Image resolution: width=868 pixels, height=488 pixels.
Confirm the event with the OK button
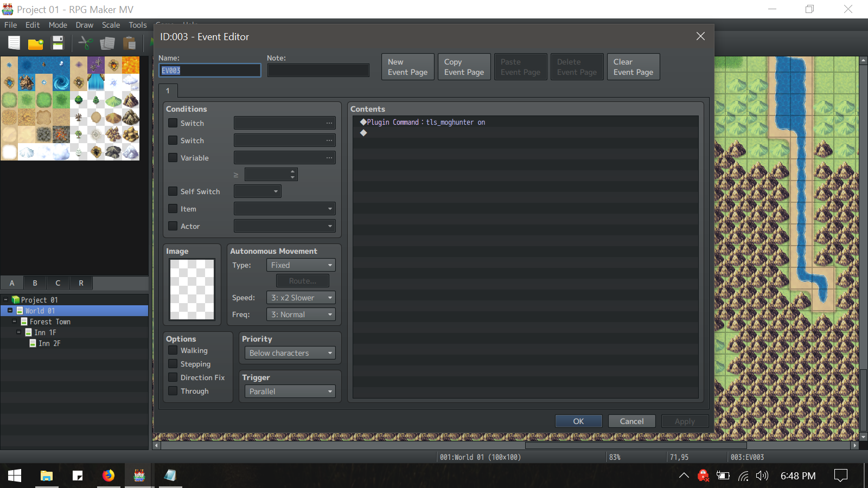[x=579, y=421]
